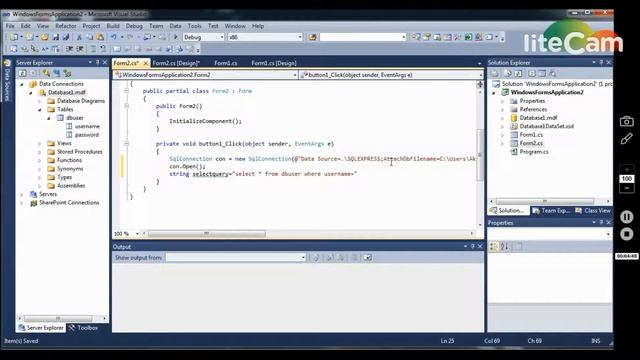The image size is (640, 360).
Task: Click the find text combo box in toolbar
Action: pyautogui.click(x=363, y=37)
